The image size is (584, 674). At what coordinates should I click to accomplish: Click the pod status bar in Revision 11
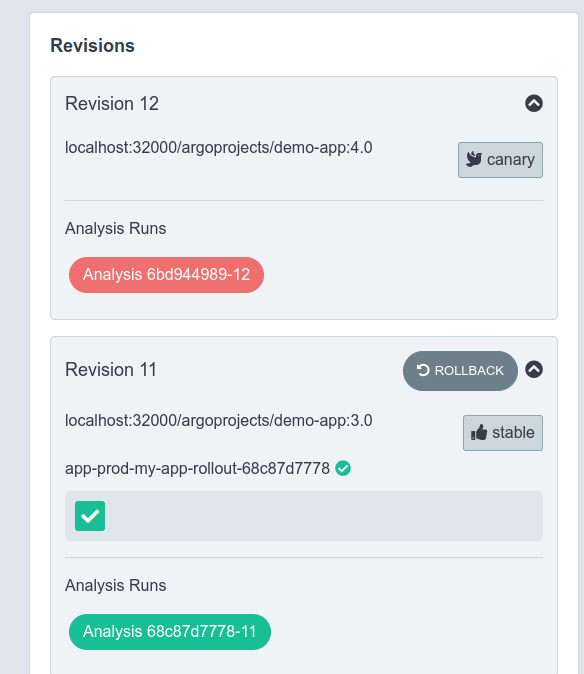click(x=304, y=516)
